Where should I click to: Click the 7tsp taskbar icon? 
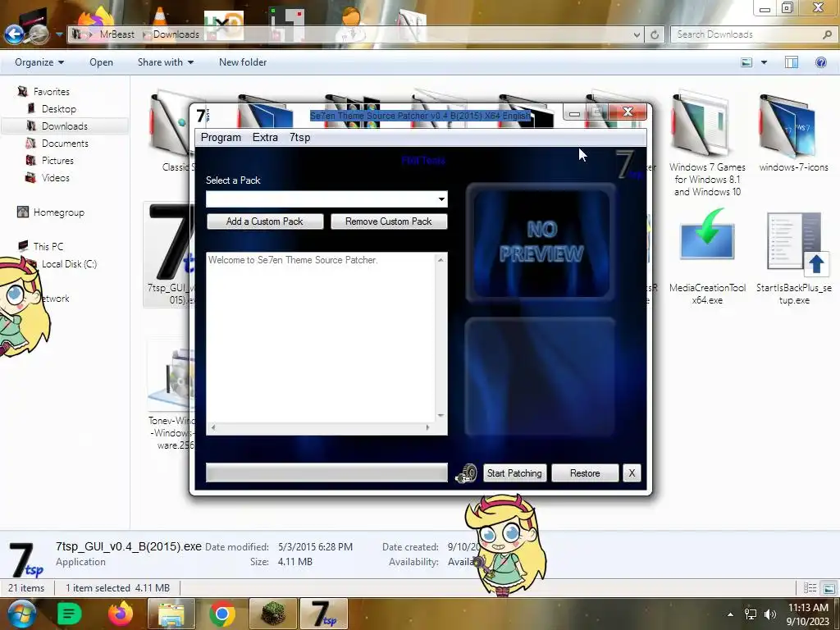(323, 614)
